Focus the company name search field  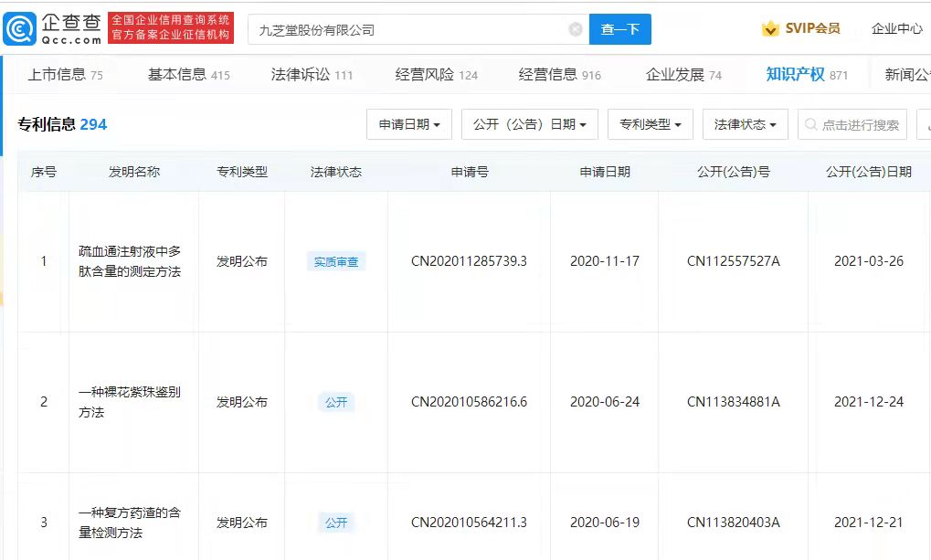[x=418, y=29]
